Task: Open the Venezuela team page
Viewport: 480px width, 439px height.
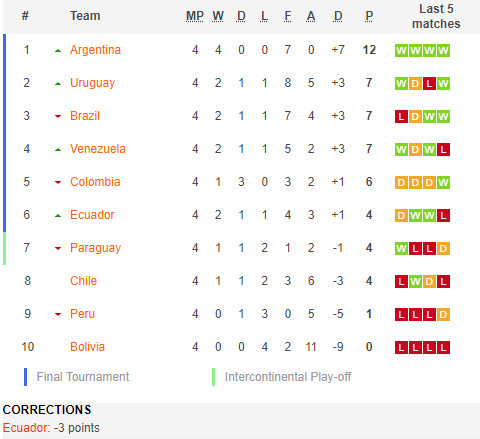Action: click(98, 149)
